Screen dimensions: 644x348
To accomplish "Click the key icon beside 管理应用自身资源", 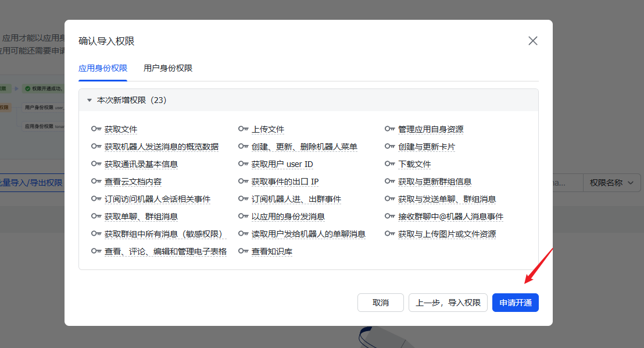I will click(389, 129).
